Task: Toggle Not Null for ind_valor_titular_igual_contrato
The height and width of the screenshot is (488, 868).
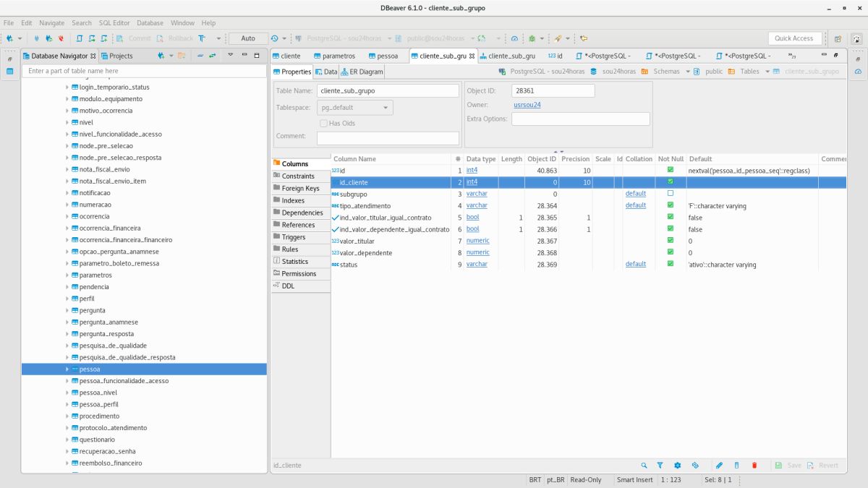Action: [670, 217]
